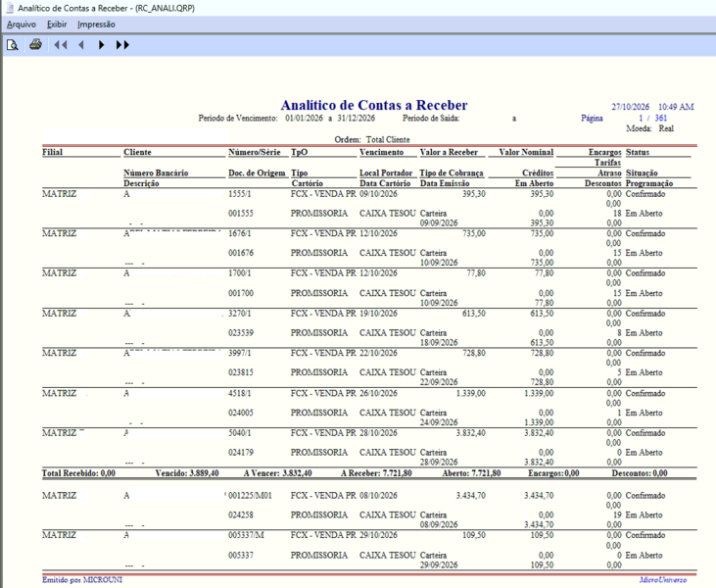Image resolution: width=716 pixels, height=588 pixels.
Task: Click emission date 29/09/2026
Action: pyautogui.click(x=439, y=565)
